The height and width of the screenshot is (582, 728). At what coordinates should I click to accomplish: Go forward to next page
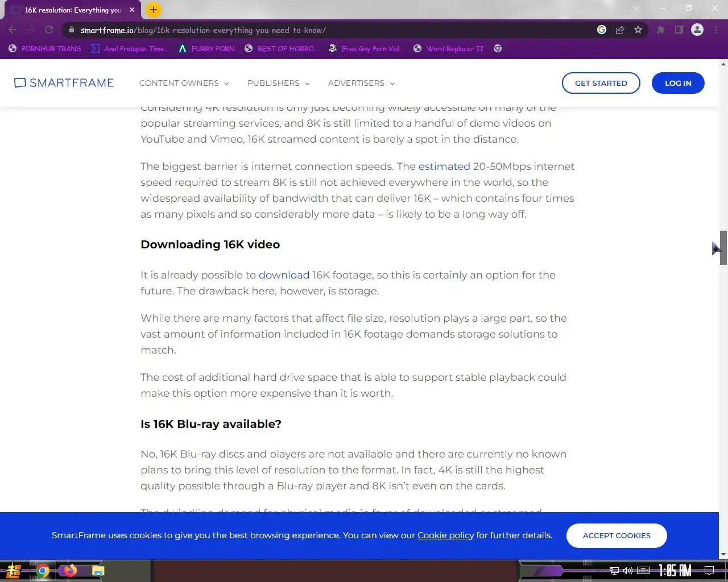click(x=31, y=30)
